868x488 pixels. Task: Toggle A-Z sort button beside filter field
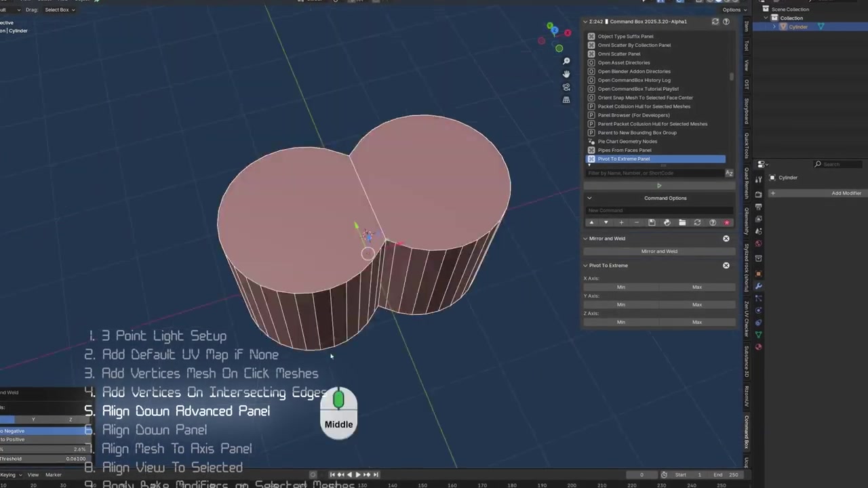tap(729, 174)
